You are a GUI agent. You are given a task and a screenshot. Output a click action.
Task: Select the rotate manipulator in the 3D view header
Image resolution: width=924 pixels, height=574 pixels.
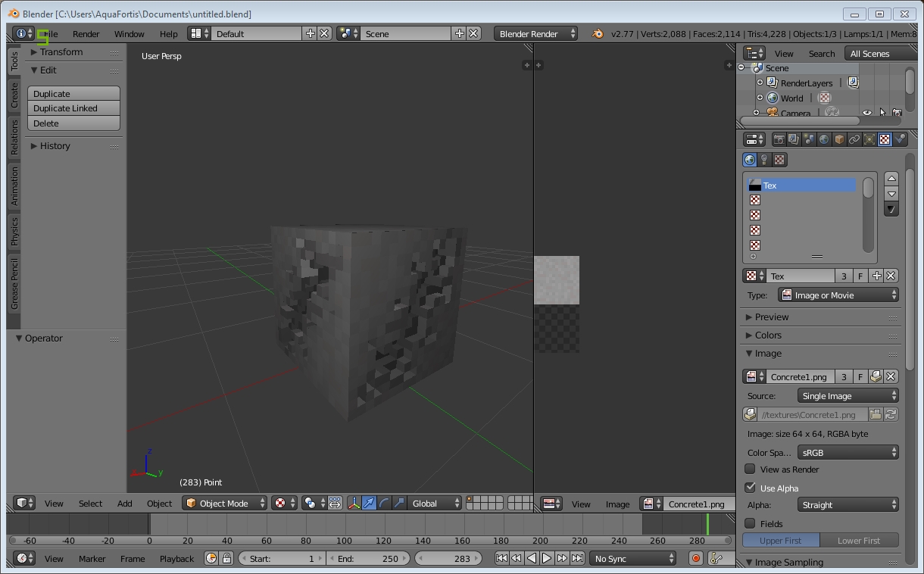[385, 504]
